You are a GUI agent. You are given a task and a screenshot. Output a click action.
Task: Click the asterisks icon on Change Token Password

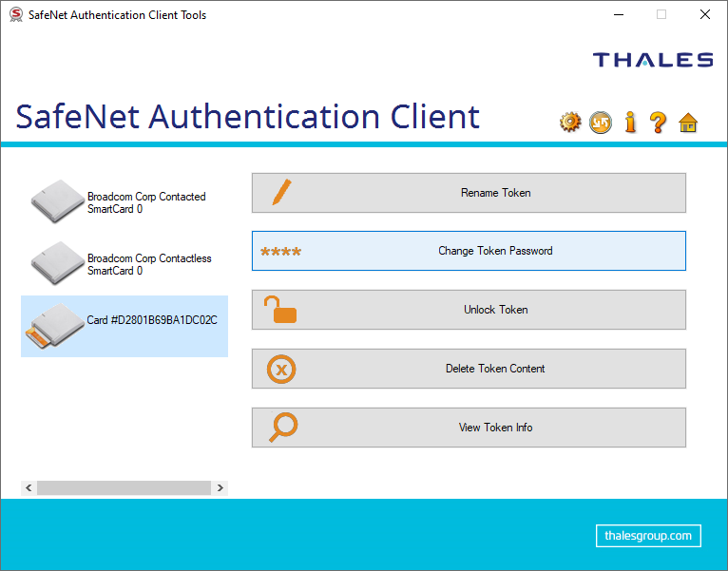click(x=281, y=252)
